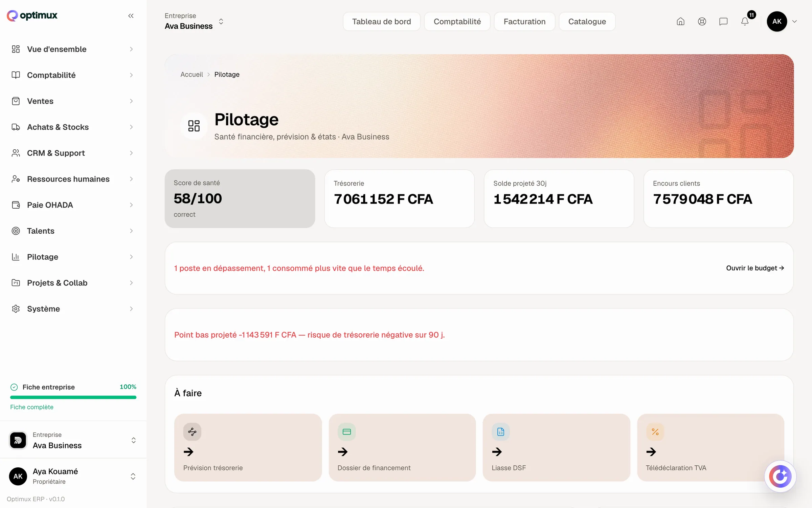The width and height of the screenshot is (812, 508).
Task: Click the Talents target icon in sidebar
Action: click(x=16, y=231)
